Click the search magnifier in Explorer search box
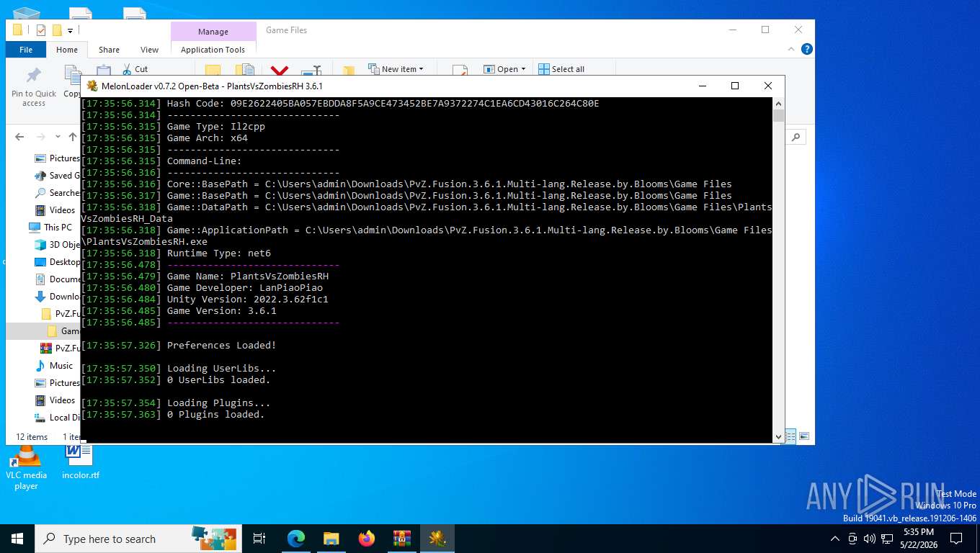The width and height of the screenshot is (980, 553). tap(796, 137)
